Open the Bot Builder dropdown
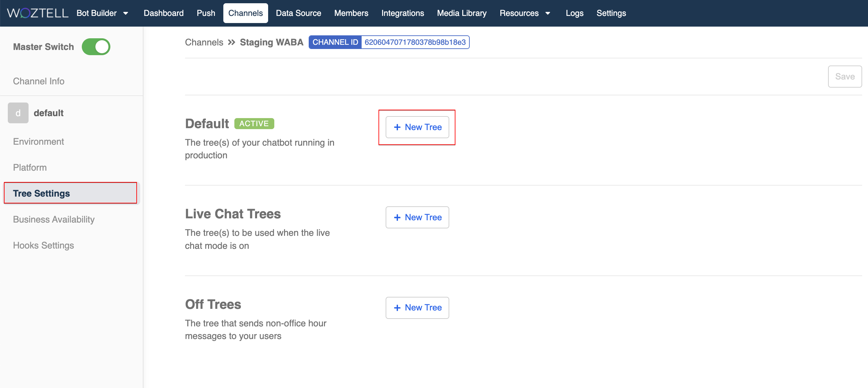 click(x=103, y=13)
